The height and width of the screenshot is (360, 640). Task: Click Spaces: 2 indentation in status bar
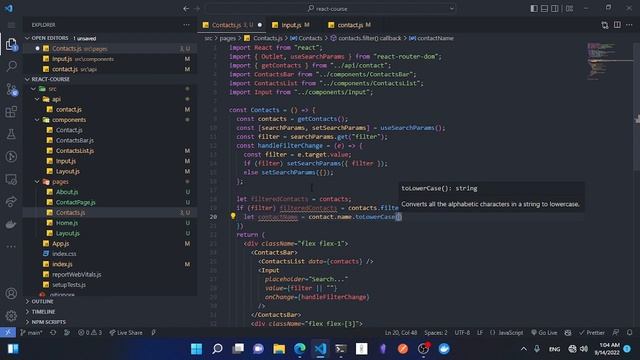click(436, 333)
